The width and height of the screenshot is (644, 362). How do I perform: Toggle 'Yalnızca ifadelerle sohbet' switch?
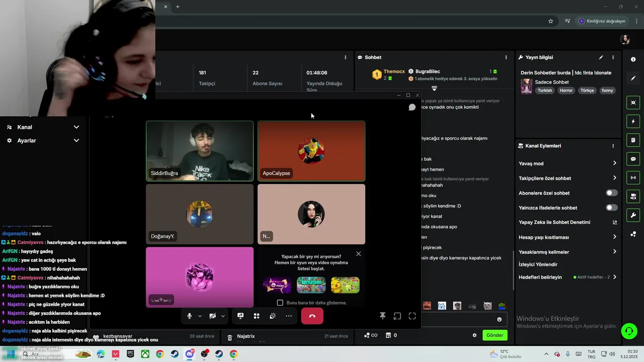click(611, 208)
